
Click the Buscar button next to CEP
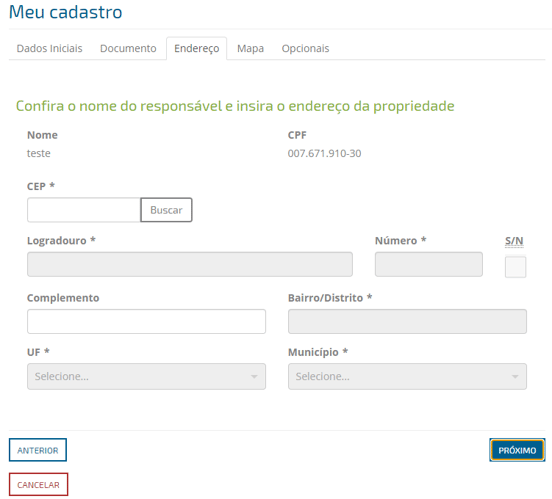(166, 210)
